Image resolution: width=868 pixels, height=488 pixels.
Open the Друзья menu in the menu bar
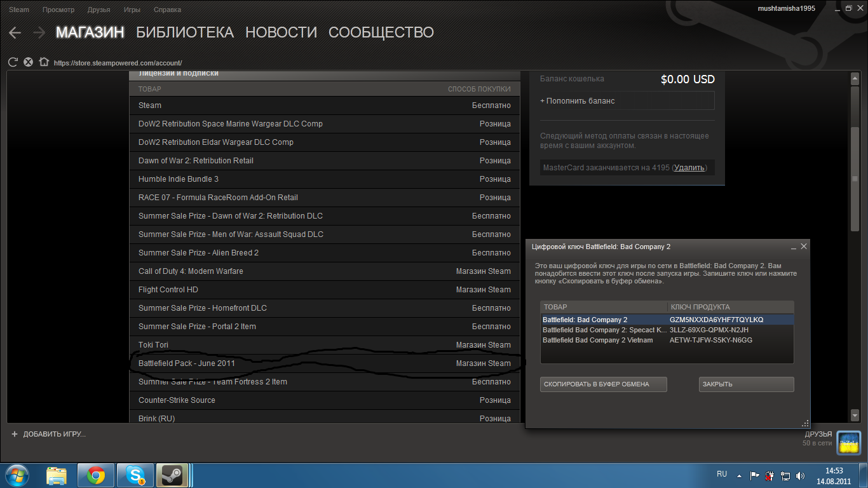pyautogui.click(x=98, y=10)
